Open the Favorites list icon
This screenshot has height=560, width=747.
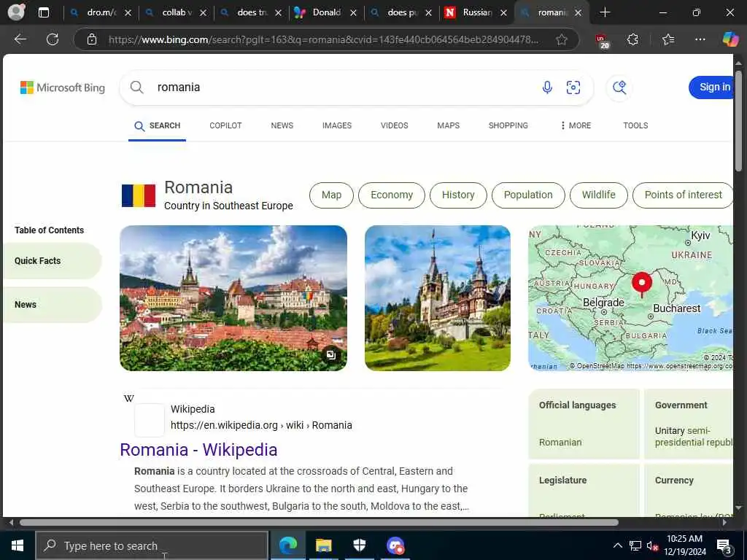pyautogui.click(x=668, y=39)
